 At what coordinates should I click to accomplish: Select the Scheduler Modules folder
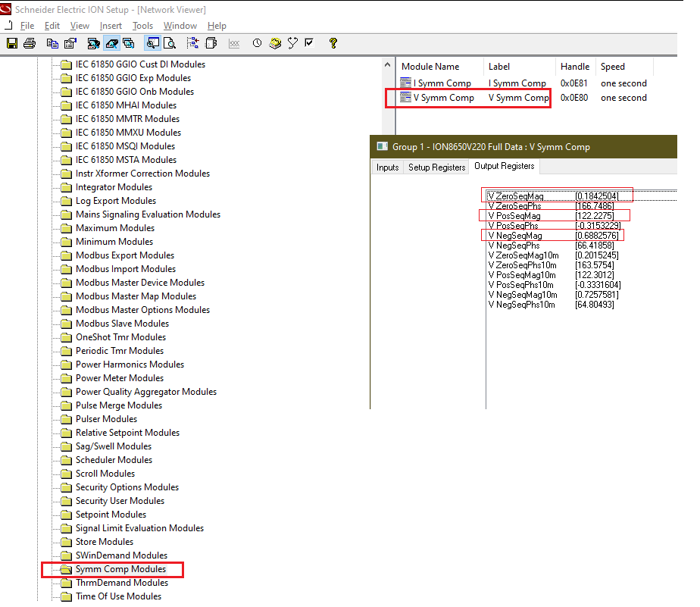(114, 460)
